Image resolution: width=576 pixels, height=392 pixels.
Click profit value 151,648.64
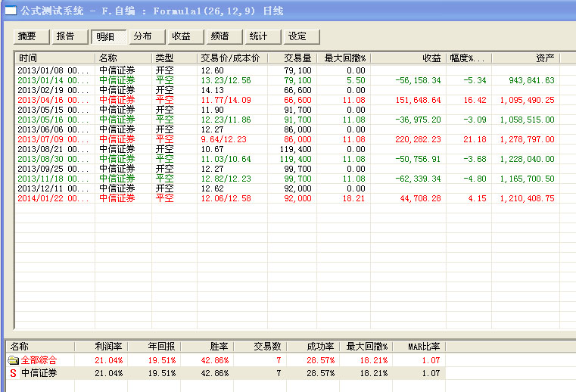click(418, 100)
